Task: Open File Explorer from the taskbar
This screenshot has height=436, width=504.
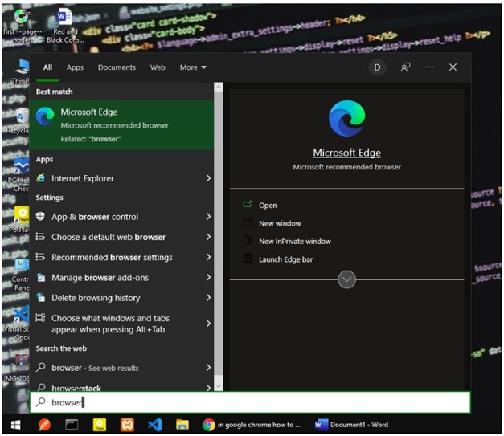Action: [x=182, y=425]
